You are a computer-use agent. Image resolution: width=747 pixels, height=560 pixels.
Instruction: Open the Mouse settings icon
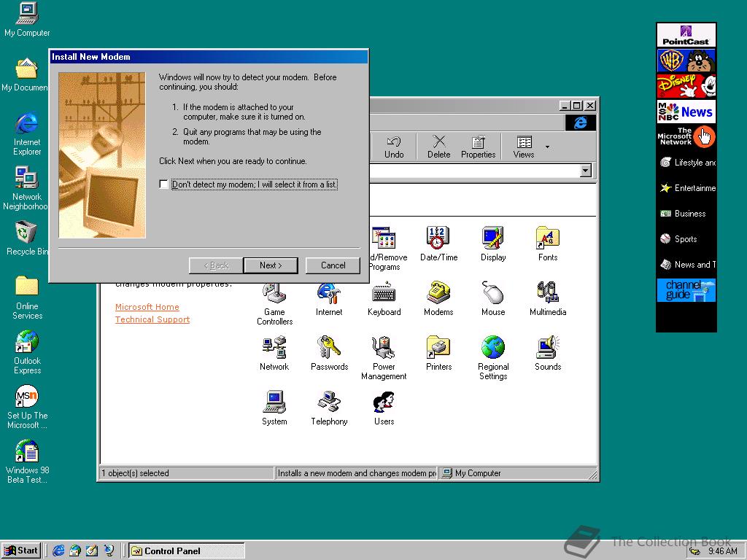(x=493, y=299)
